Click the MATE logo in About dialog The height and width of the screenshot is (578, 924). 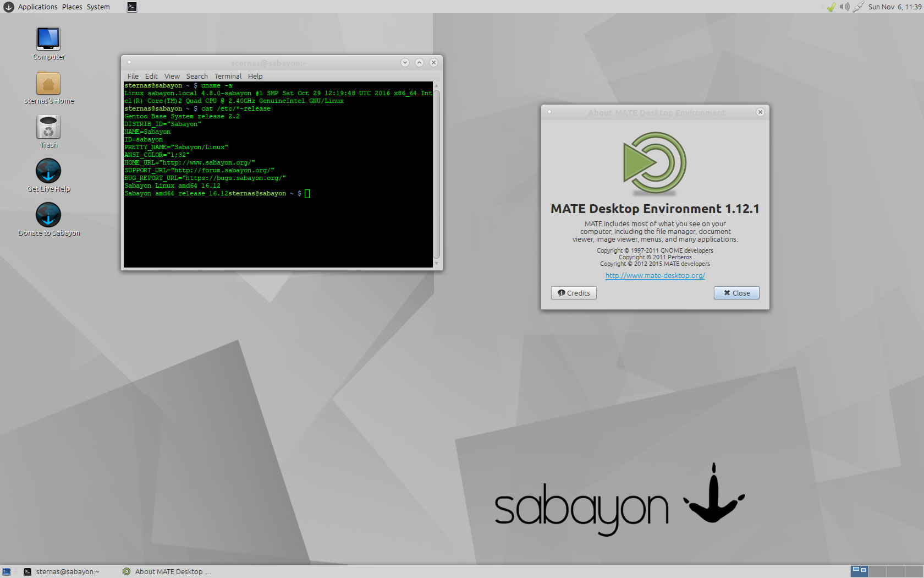click(x=655, y=163)
